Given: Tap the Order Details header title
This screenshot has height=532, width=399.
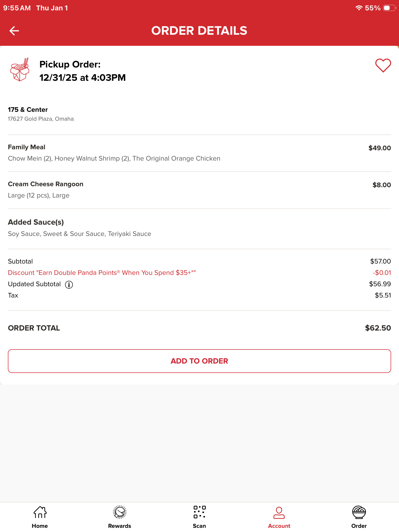Looking at the screenshot, I should pos(199,31).
